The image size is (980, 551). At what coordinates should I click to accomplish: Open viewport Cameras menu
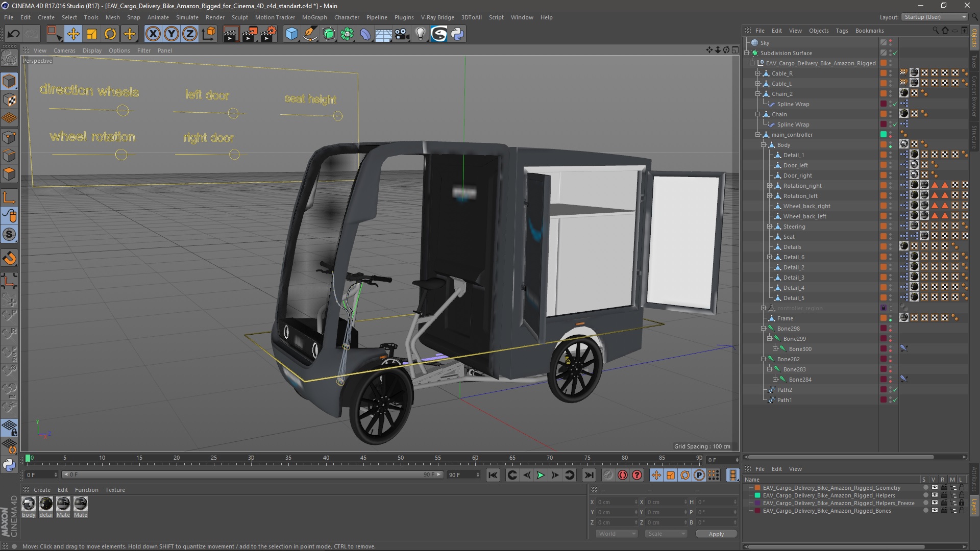click(64, 51)
